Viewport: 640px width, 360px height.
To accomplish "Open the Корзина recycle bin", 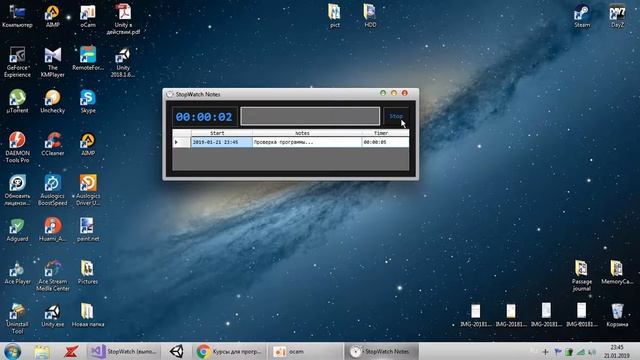I will click(617, 315).
